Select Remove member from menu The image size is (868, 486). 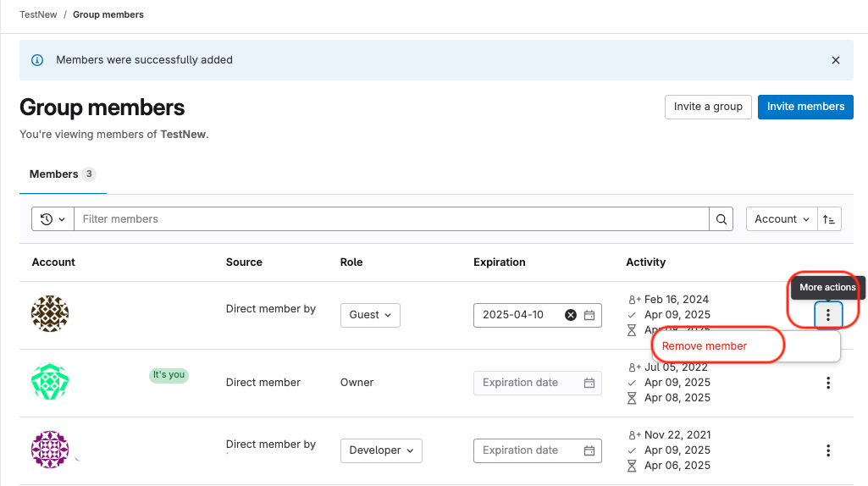point(705,346)
